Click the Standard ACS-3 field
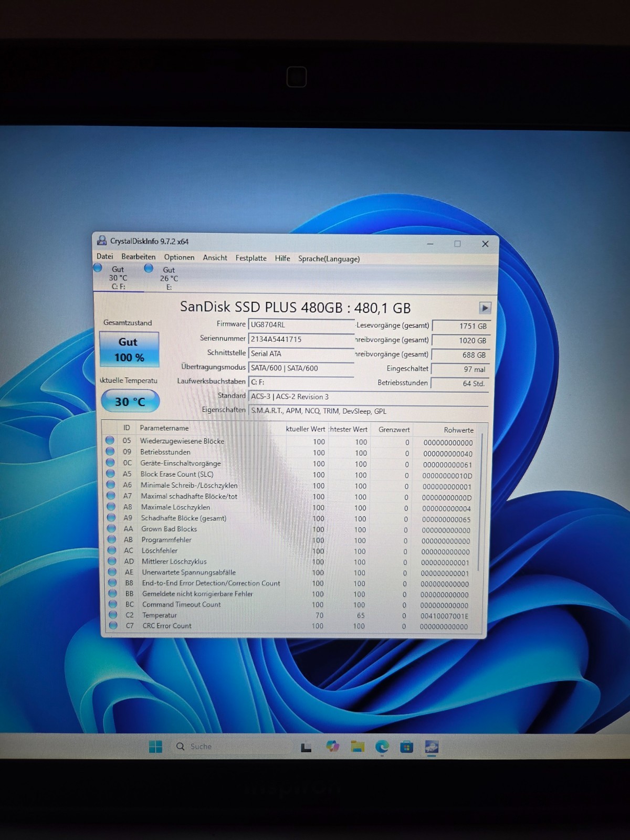 368,397
